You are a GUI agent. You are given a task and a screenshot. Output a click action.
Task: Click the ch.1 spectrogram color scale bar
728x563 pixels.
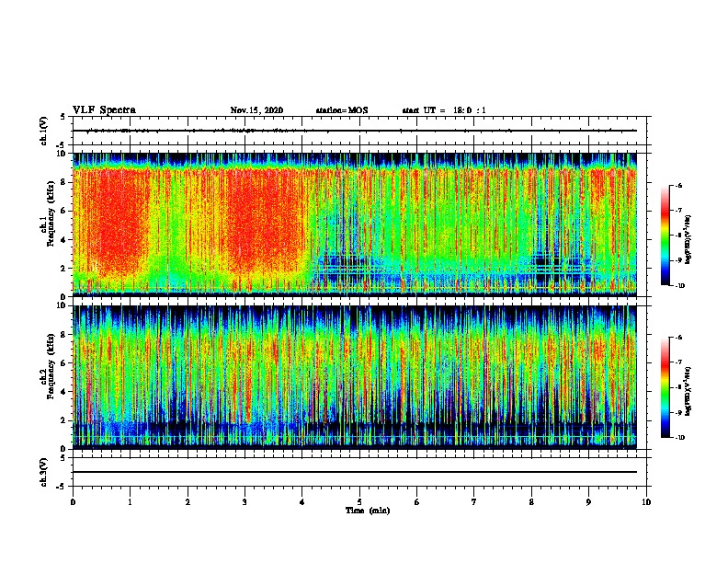[665, 236]
